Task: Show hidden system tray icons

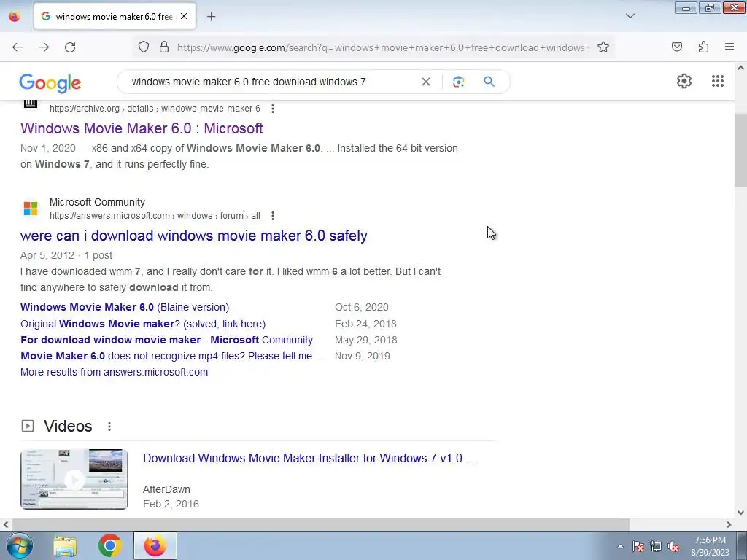Action: point(620,546)
